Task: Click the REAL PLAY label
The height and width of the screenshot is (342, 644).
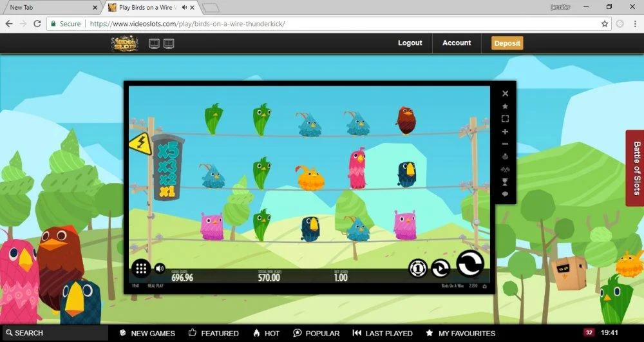Action: (x=155, y=286)
